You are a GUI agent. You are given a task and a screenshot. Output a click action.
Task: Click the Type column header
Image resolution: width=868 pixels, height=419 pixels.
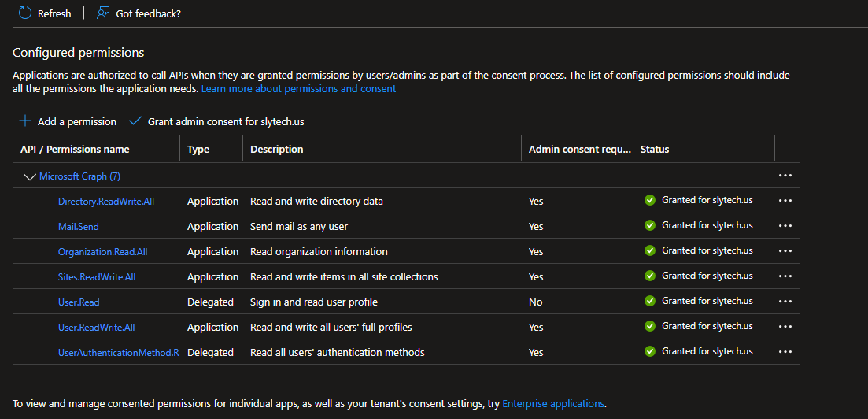(198, 149)
